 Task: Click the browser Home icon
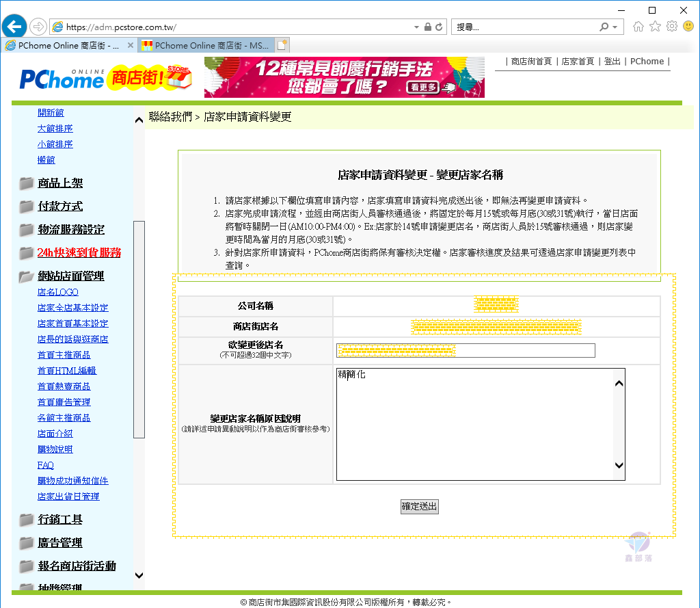click(638, 27)
